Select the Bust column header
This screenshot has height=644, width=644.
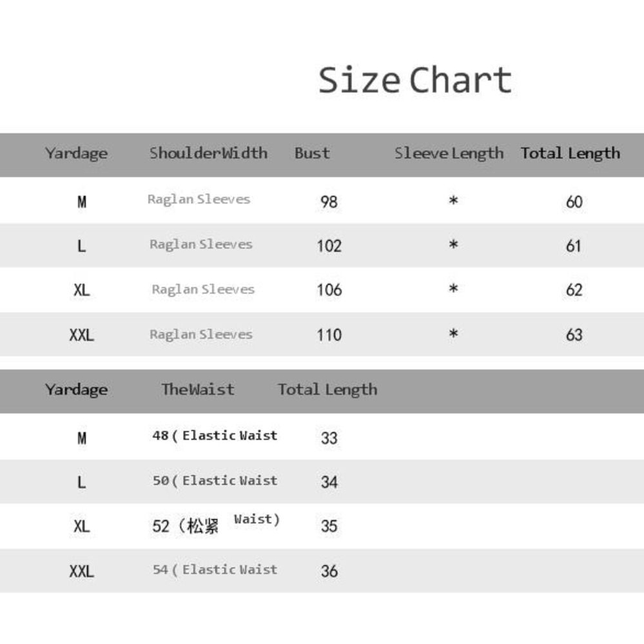point(312,153)
